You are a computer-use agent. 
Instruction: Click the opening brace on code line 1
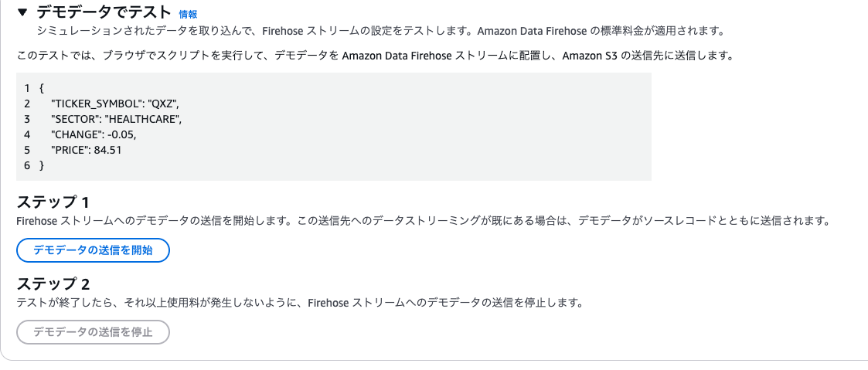(x=42, y=88)
